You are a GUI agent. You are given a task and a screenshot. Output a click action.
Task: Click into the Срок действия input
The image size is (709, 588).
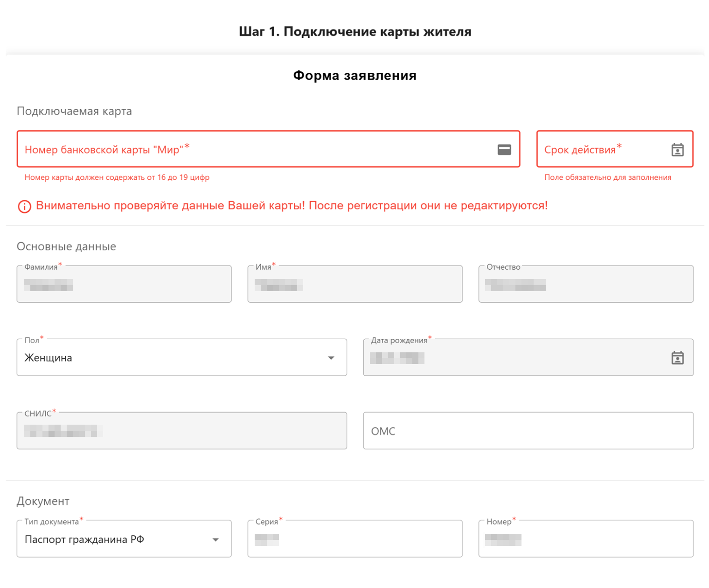[602, 149]
